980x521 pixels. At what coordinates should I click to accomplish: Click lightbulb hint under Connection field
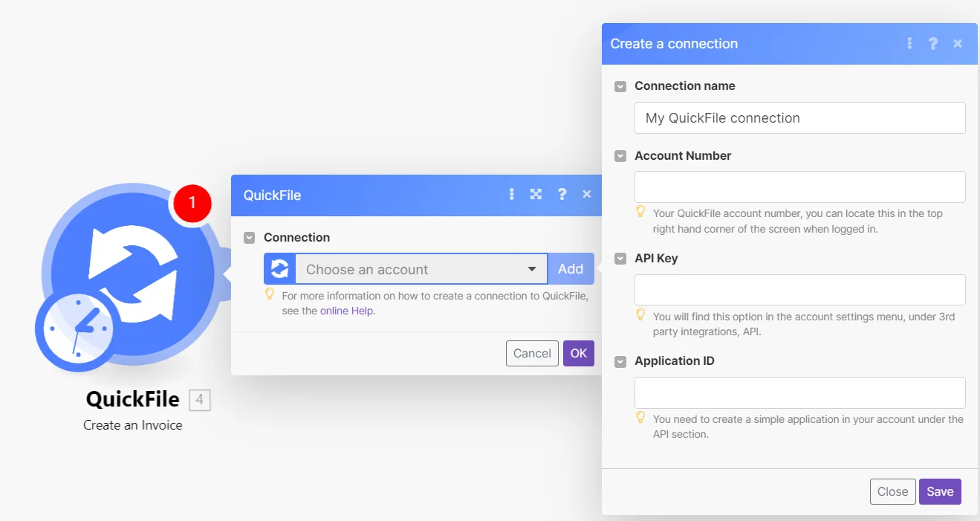270,294
